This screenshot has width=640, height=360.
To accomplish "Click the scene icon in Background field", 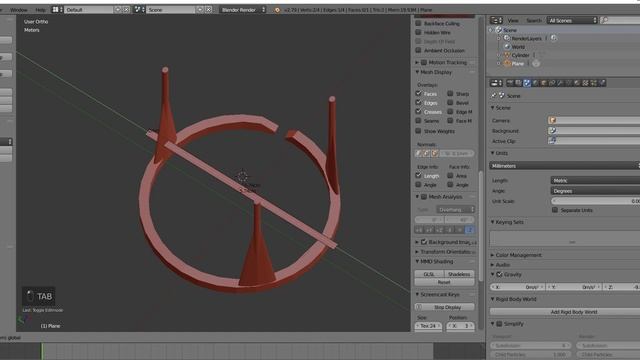I will 552,130.
